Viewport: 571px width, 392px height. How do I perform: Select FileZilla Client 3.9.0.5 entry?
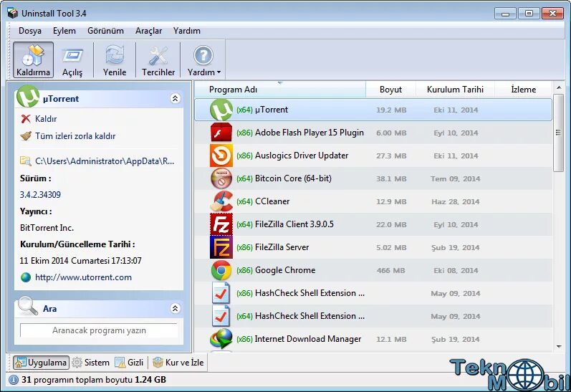[x=294, y=224]
